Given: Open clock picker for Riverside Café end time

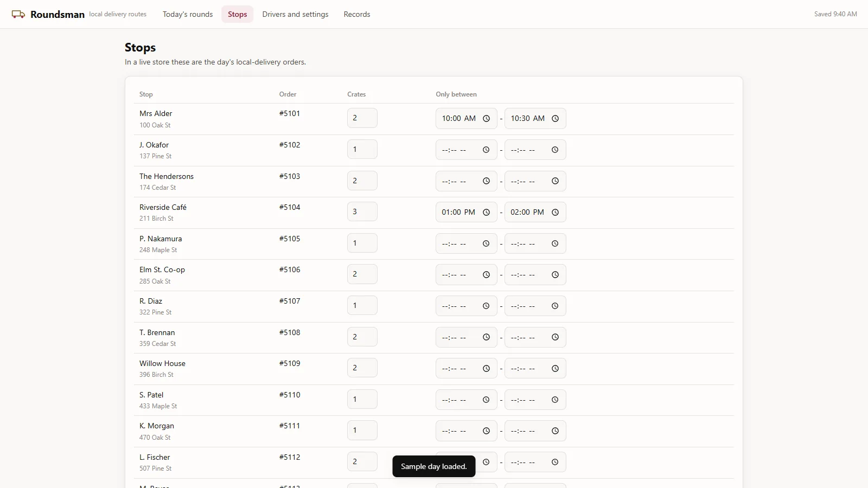Looking at the screenshot, I should pos(555,213).
